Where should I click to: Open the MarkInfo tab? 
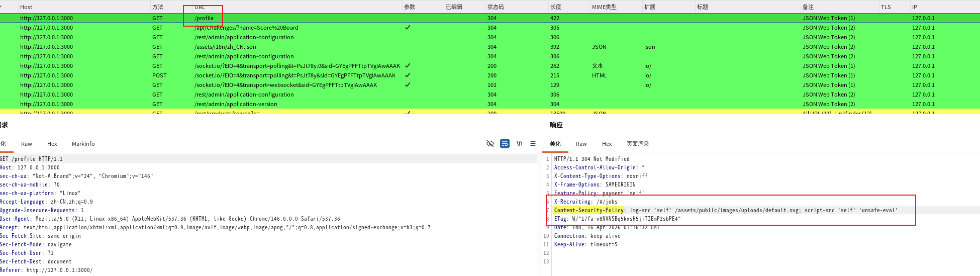coord(83,144)
